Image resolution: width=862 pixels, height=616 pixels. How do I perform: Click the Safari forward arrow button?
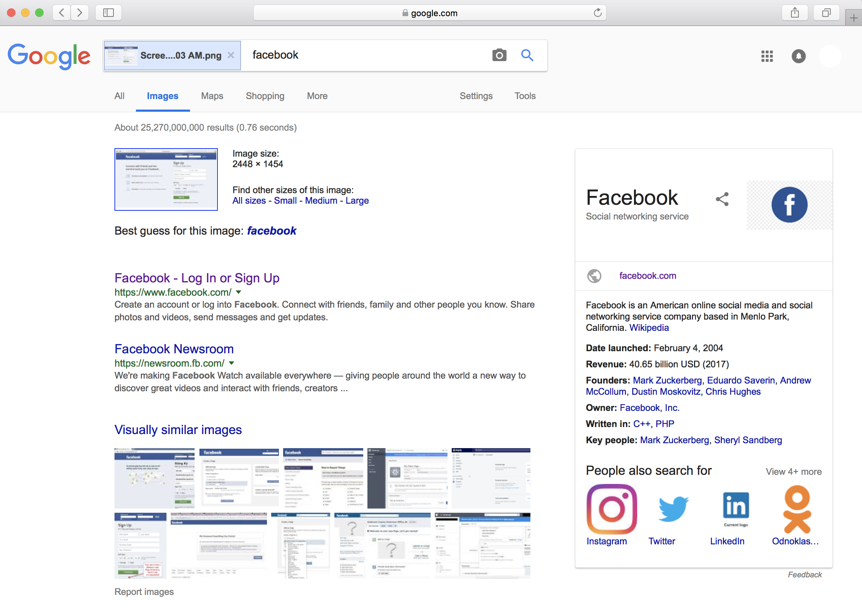[80, 13]
